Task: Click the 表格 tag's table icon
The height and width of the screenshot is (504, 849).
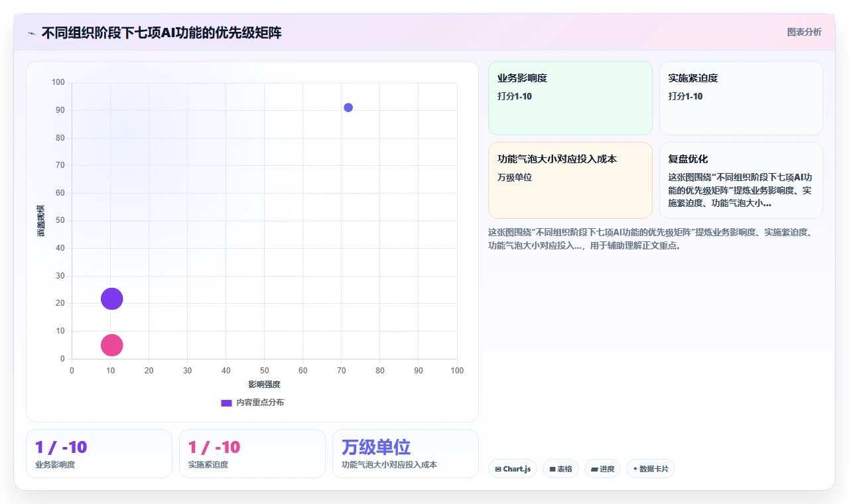Action: point(553,470)
